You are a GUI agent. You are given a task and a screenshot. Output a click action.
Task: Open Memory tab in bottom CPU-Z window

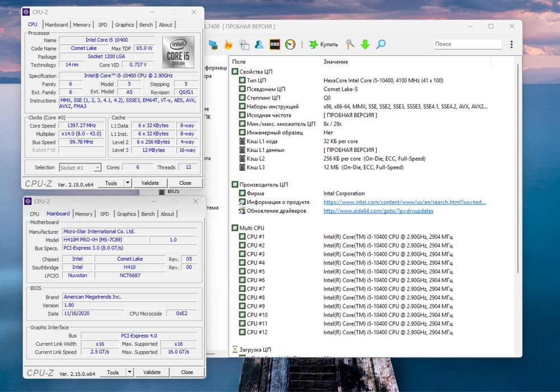coord(83,214)
